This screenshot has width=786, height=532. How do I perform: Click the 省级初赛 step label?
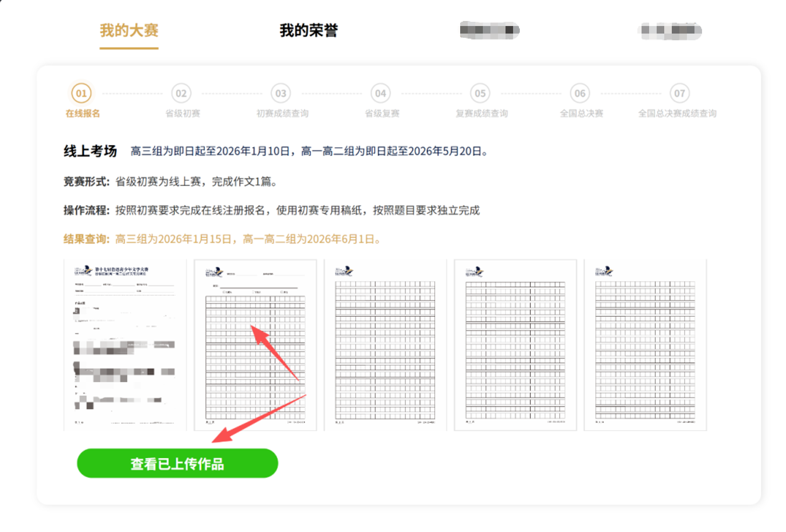click(x=183, y=113)
